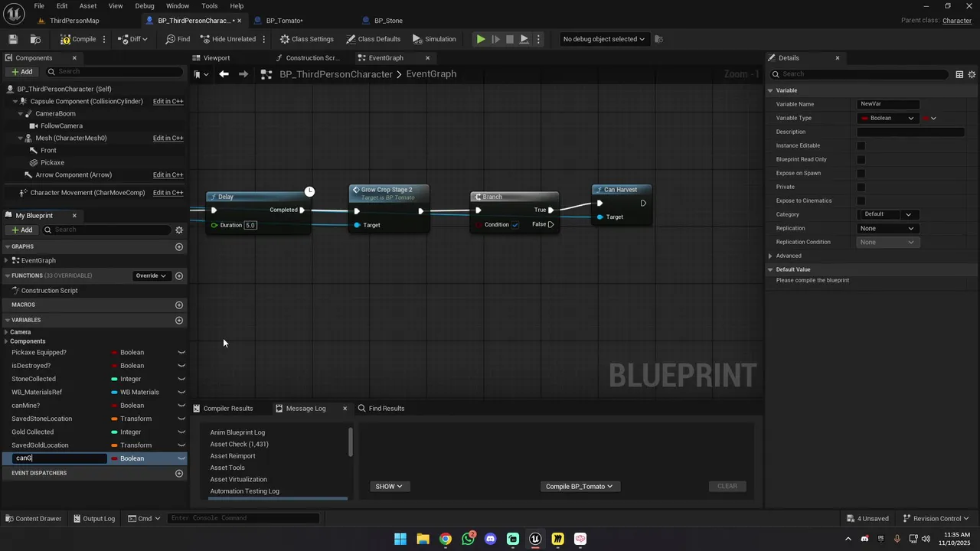This screenshot has height=551, width=980.
Task: Enable the Private checkbox
Action: click(861, 187)
